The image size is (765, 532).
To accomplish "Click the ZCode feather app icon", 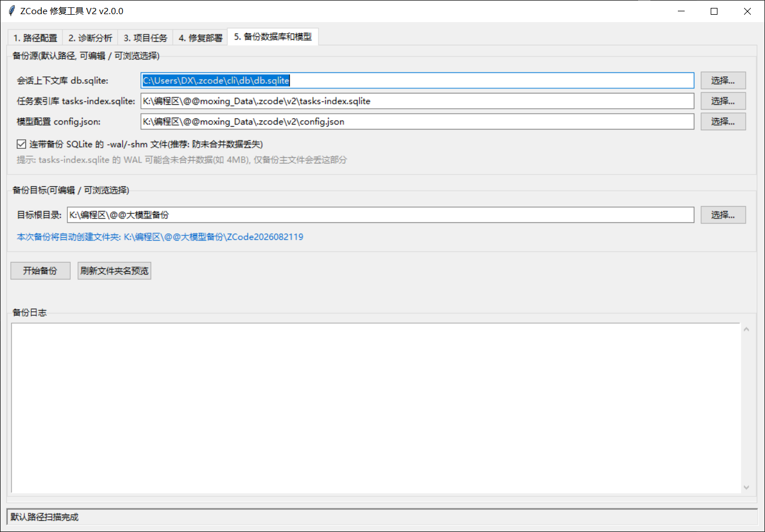I will (11, 11).
